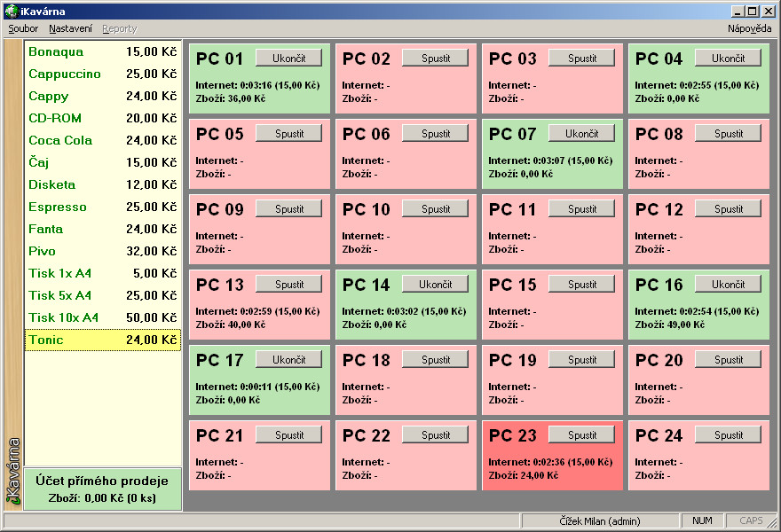Maximize the iKavárna window
The height and width of the screenshot is (532, 781).
pos(752,12)
